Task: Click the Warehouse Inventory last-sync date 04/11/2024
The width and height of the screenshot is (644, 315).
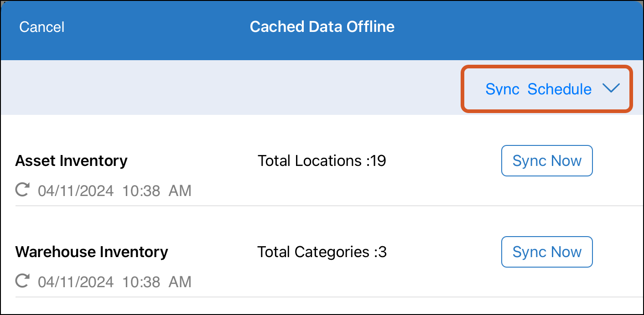Action: tap(76, 282)
